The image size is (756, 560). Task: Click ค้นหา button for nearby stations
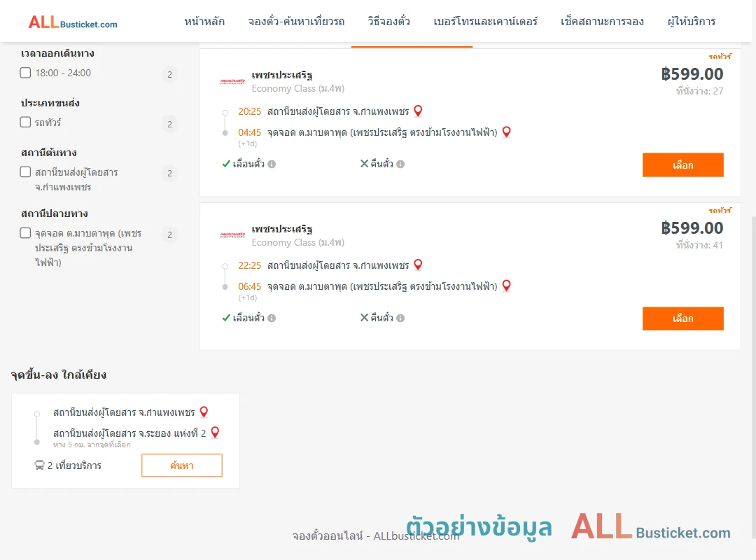click(x=182, y=465)
